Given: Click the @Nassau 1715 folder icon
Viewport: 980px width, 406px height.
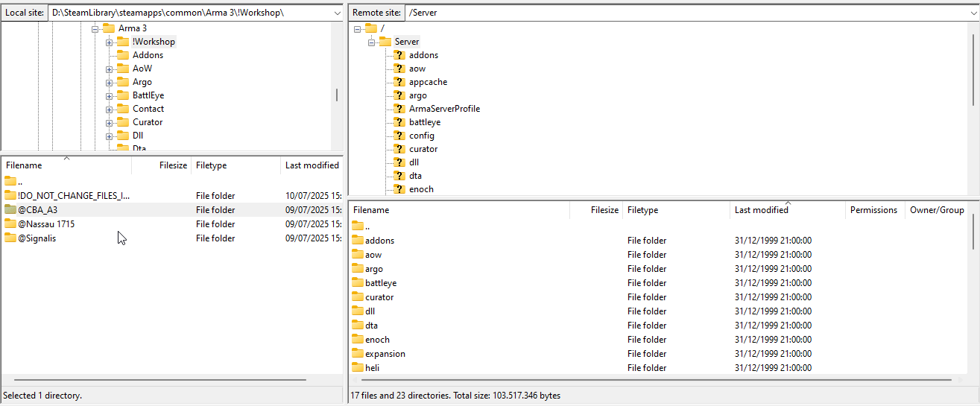Looking at the screenshot, I should [10, 223].
